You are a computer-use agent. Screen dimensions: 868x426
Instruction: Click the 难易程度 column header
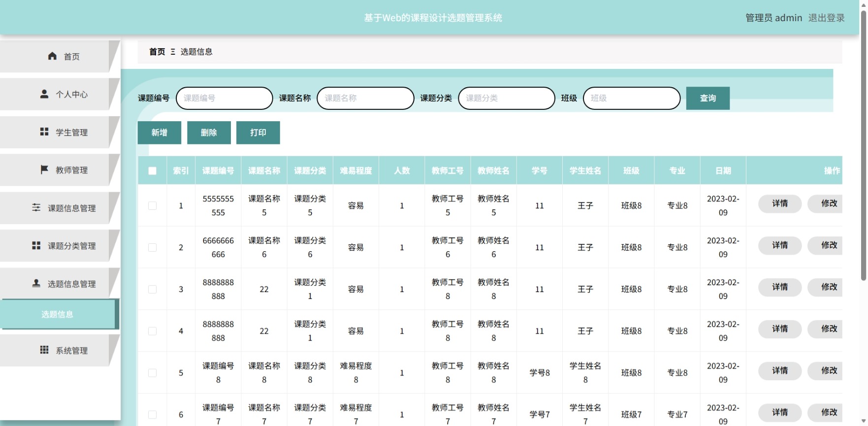point(356,171)
